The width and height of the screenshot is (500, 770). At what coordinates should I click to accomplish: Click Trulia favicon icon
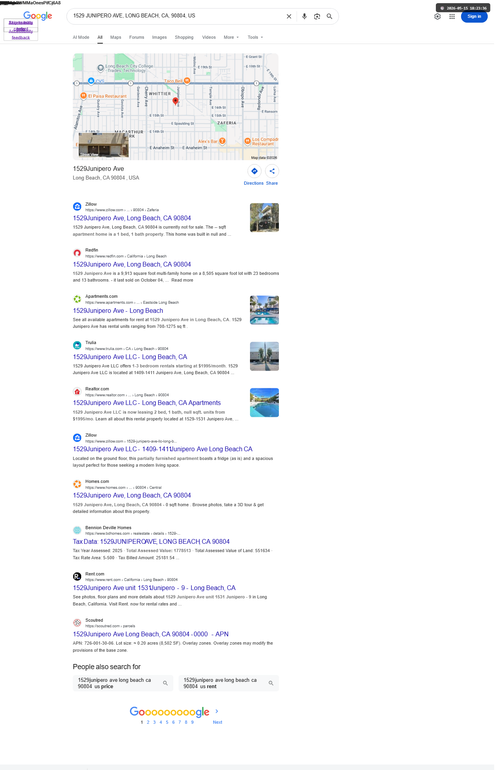(77, 345)
